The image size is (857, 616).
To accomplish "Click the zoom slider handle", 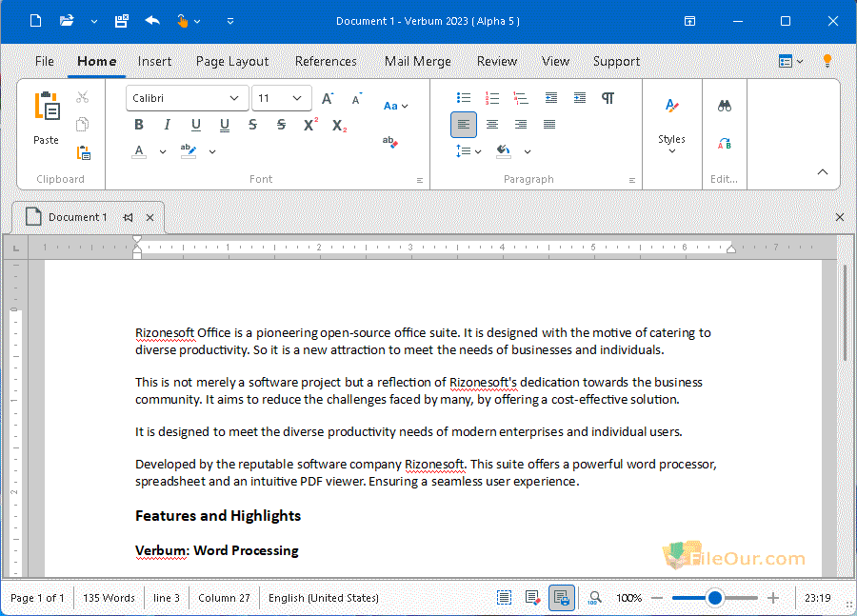I will (715, 598).
